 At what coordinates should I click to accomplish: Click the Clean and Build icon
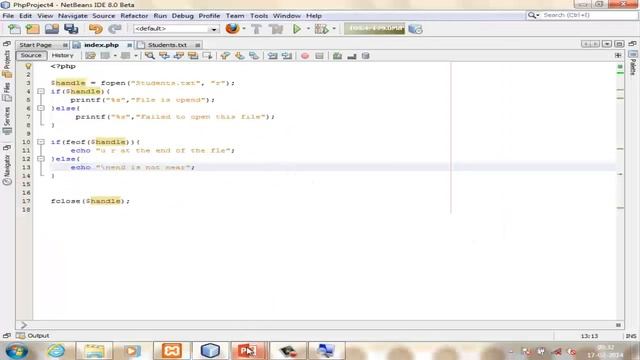tap(276, 29)
